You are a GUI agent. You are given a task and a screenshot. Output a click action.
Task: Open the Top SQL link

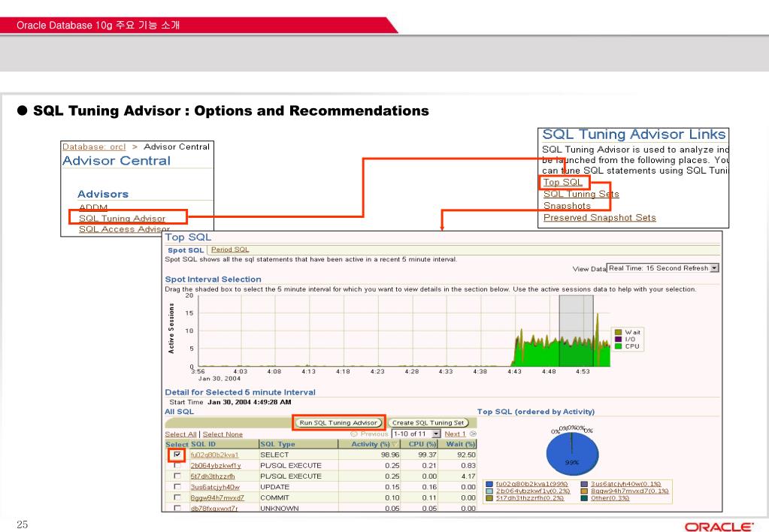point(562,183)
